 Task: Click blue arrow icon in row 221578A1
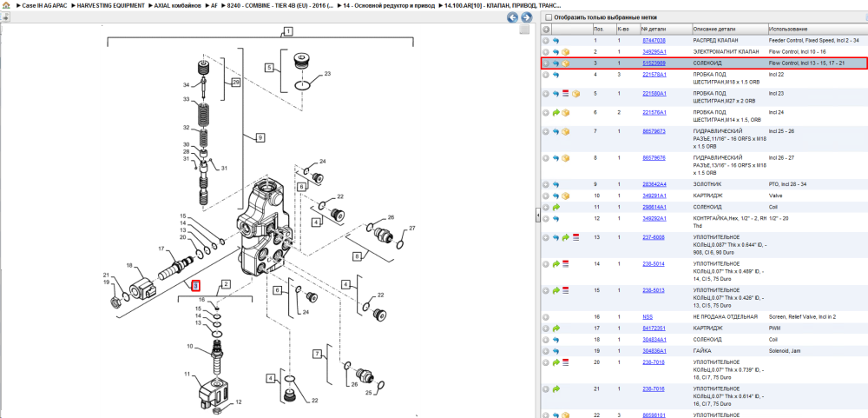[x=556, y=74]
